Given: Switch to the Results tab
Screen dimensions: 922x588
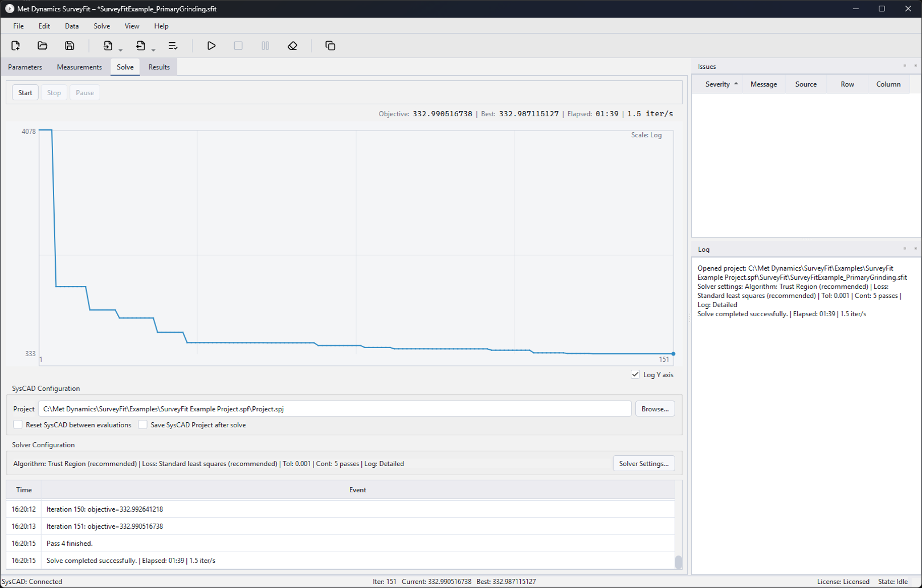Looking at the screenshot, I should (x=159, y=67).
